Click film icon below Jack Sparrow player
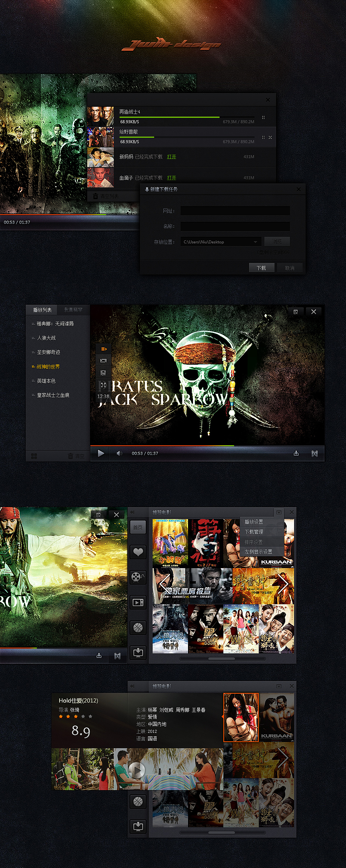Image resolution: width=346 pixels, height=868 pixels. coord(117,656)
